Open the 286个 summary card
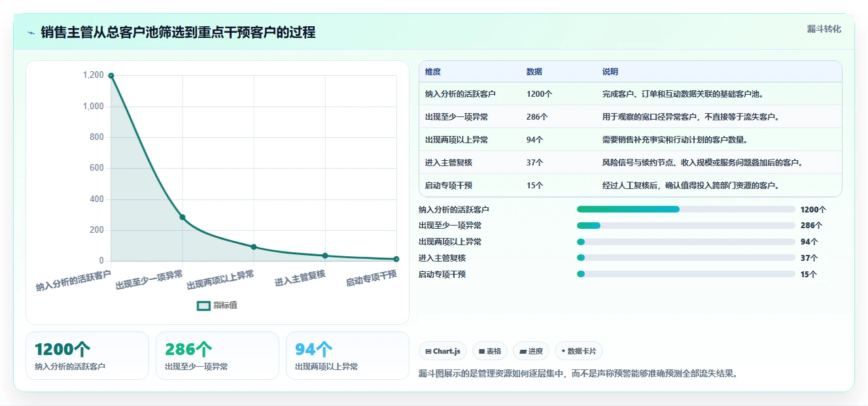This screenshot has width=868, height=406. (x=217, y=356)
